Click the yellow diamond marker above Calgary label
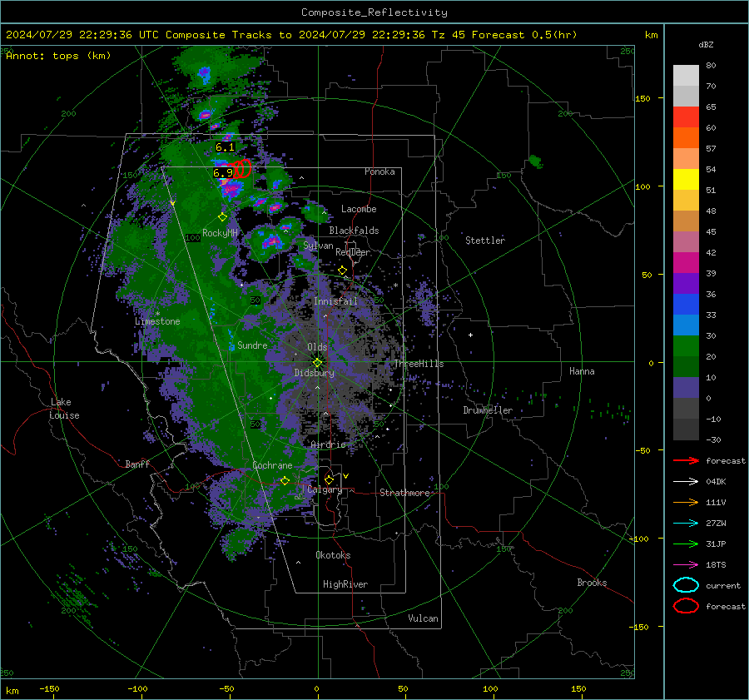 [329, 479]
